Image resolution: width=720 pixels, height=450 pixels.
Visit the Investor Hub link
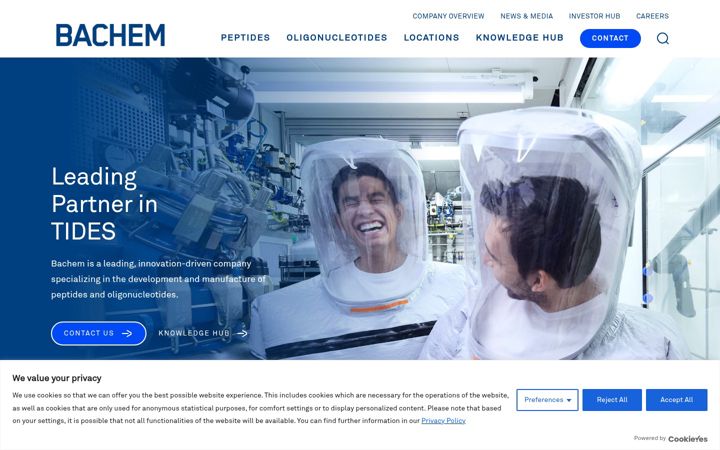(x=594, y=16)
